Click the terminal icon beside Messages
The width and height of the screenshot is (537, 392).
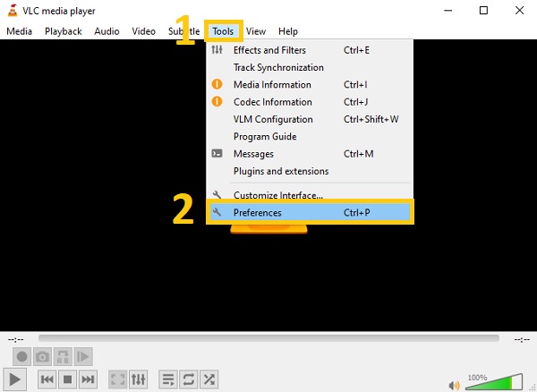(x=217, y=153)
